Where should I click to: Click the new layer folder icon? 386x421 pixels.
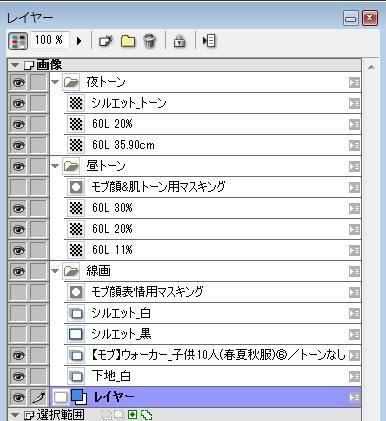tap(128, 41)
